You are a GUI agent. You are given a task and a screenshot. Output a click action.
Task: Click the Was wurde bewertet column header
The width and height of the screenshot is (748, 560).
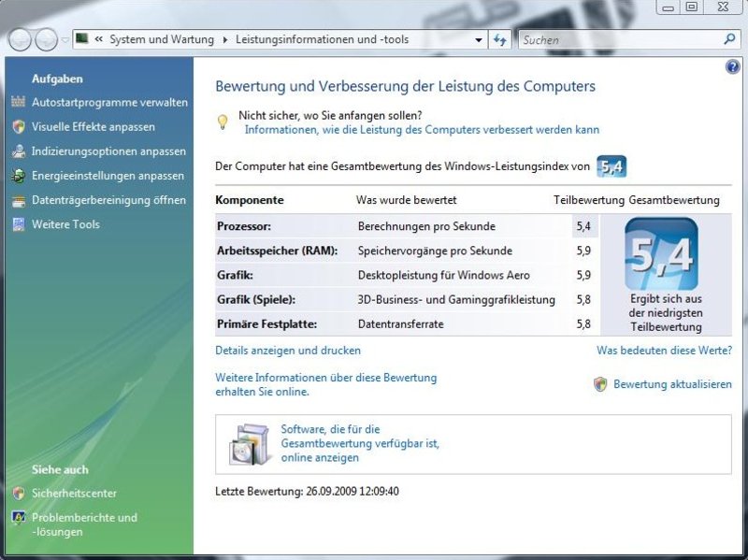pos(407,200)
